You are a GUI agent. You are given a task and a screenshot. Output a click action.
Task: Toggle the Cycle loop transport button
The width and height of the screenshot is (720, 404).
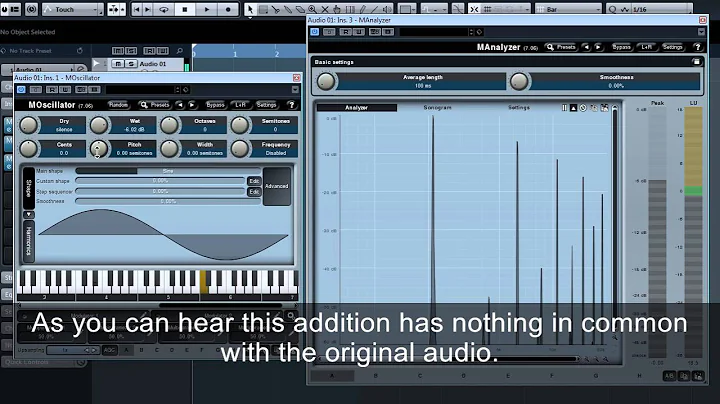tap(163, 9)
